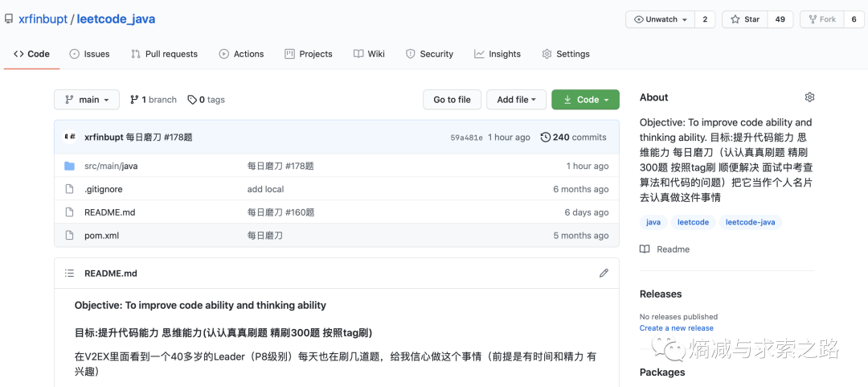Click the file icon for README.md row

(69, 212)
